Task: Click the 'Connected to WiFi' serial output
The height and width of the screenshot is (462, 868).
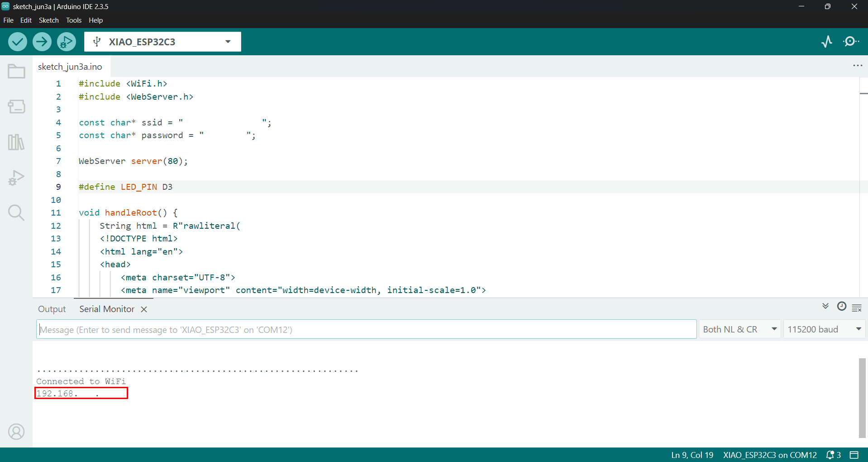Action: 81,381
